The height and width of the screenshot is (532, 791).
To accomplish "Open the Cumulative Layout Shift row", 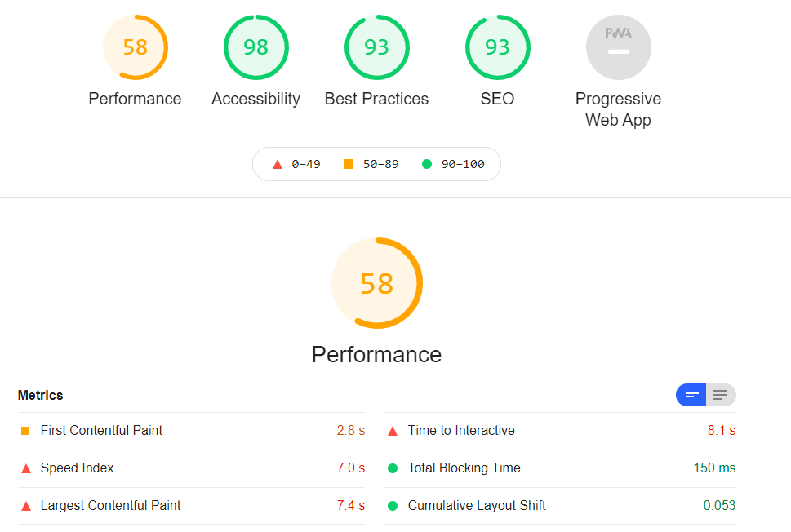I will coord(560,506).
